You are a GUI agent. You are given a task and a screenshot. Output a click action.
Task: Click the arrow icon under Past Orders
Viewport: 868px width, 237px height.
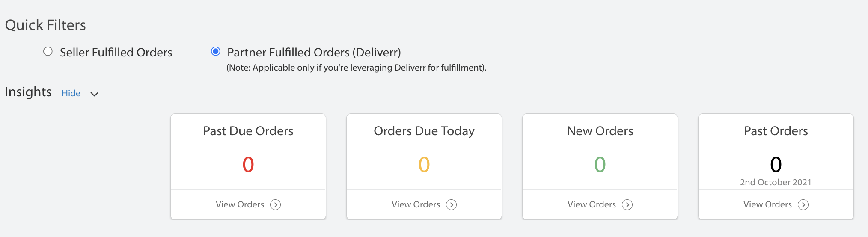coord(803,205)
